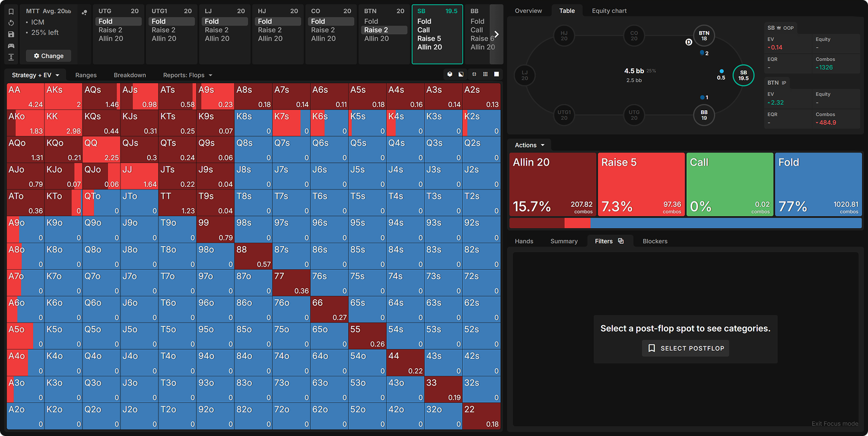Toggle the 3D cube matrix view
The width and height of the screenshot is (868, 436).
(450, 74)
